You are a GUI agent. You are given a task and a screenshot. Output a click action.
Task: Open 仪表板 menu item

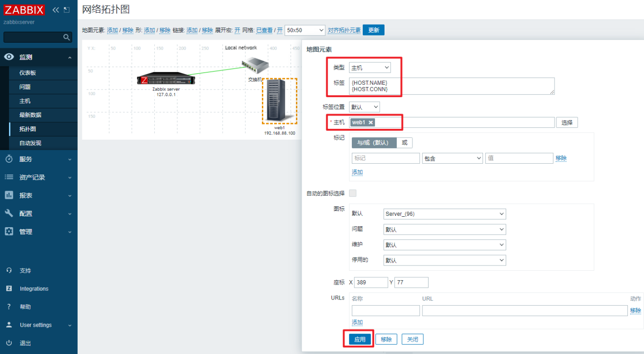point(43,73)
